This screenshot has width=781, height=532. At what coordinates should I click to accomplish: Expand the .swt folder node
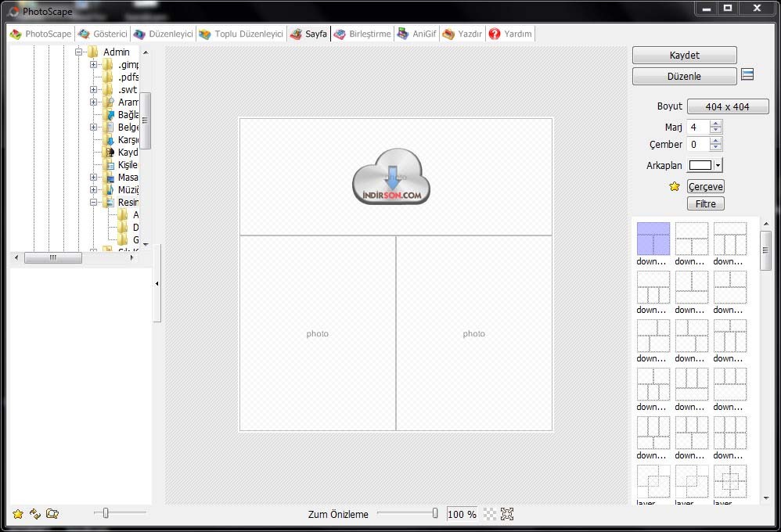tap(93, 90)
